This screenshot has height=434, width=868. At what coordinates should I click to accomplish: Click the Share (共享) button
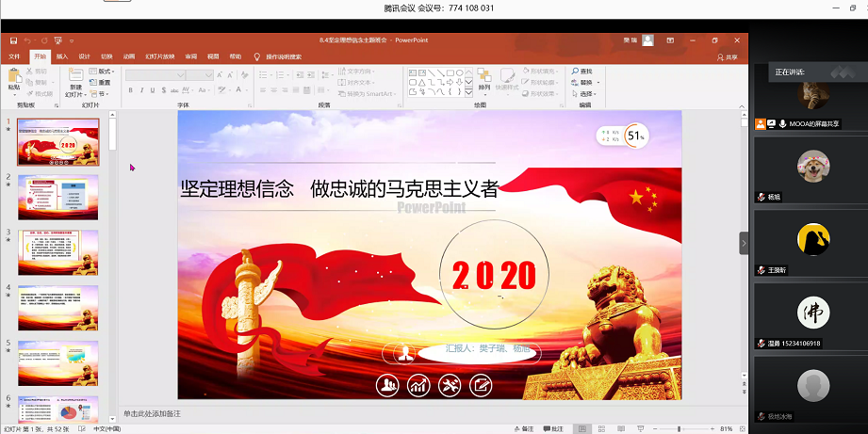click(x=726, y=56)
